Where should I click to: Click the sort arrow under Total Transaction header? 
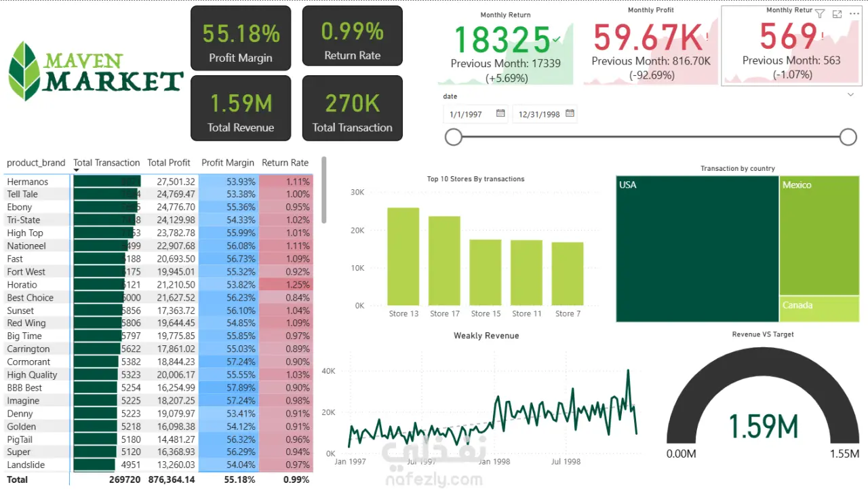77,170
